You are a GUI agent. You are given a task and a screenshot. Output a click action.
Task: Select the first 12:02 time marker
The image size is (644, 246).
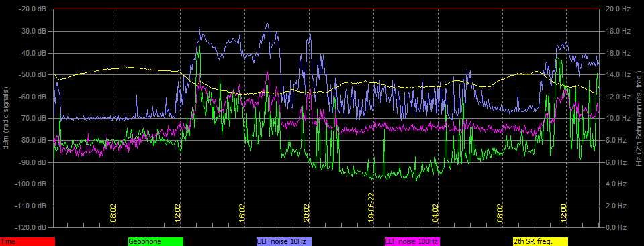click(x=177, y=213)
